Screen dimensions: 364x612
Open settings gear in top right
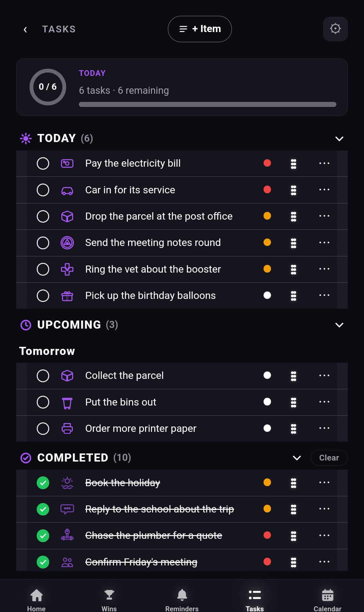click(335, 29)
